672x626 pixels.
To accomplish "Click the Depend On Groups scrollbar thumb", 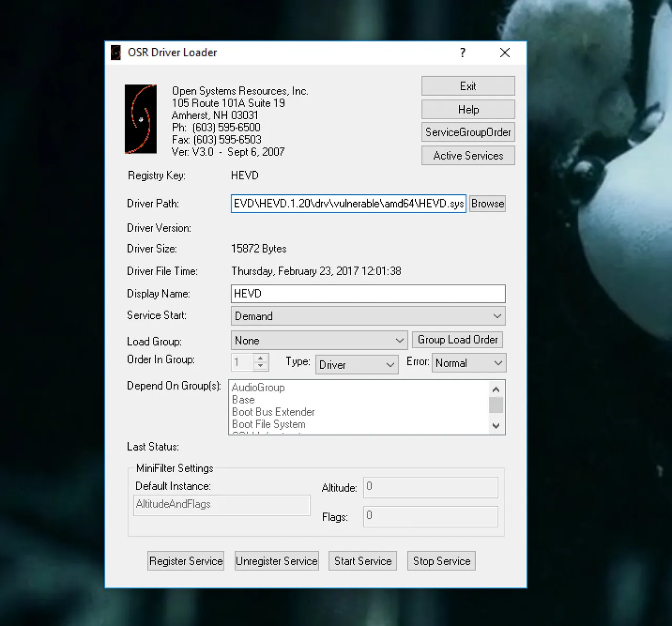I will pos(496,405).
